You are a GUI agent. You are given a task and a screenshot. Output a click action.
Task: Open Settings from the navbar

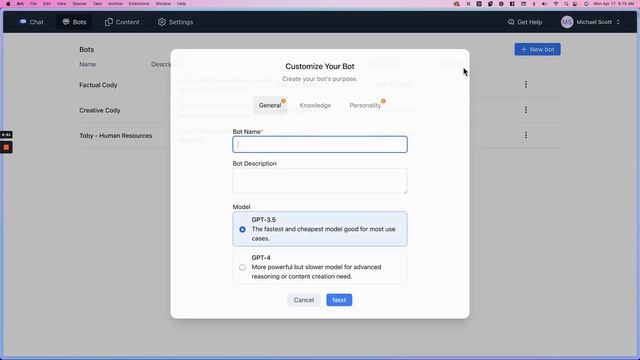[176, 22]
